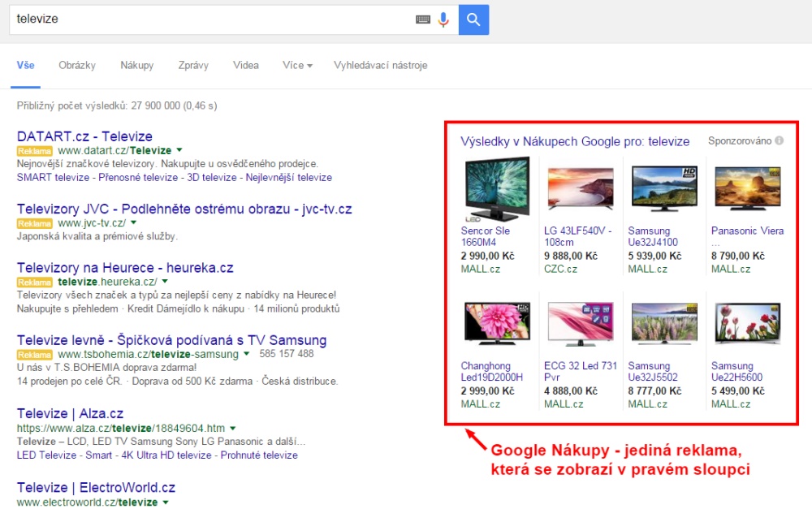Visit the 3D televize sitelink
Image resolution: width=812 pixels, height=509 pixels.
click(x=212, y=177)
